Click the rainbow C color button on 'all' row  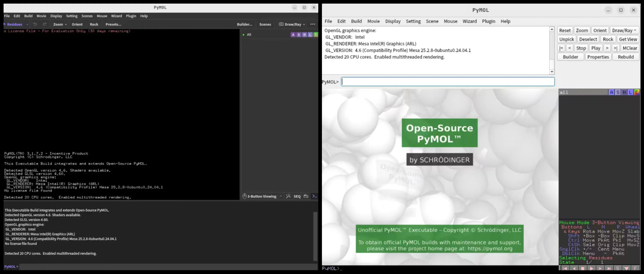(x=637, y=92)
